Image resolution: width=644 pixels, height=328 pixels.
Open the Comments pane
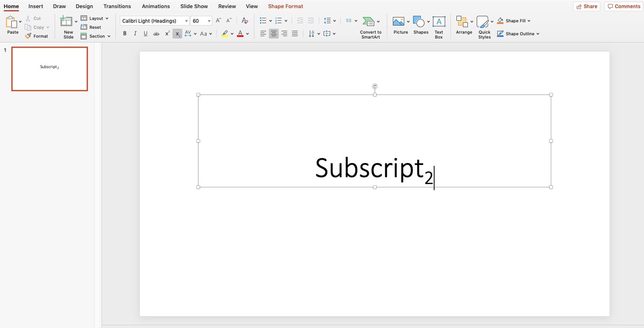click(623, 6)
